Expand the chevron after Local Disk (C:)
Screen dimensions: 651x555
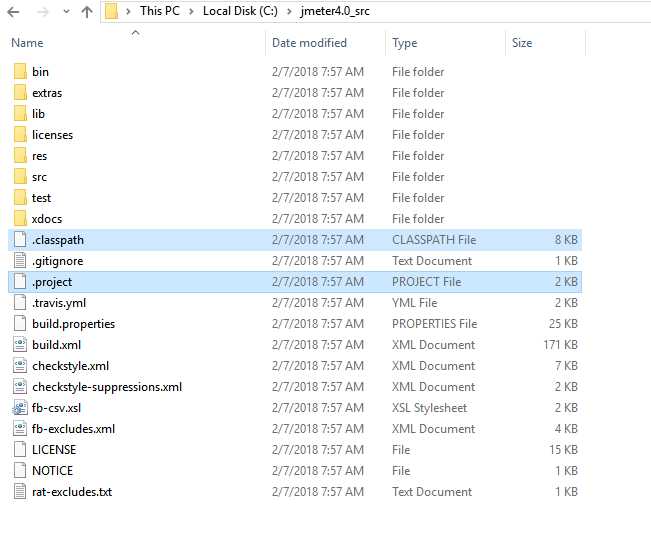289,11
